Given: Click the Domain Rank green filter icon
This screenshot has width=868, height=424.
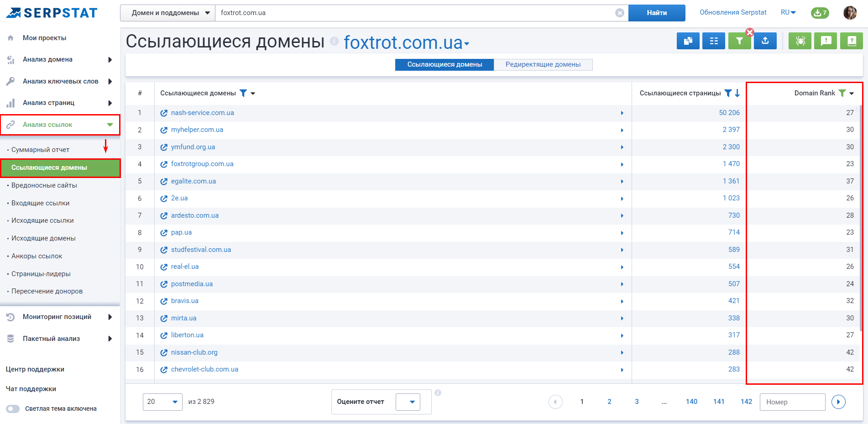Looking at the screenshot, I should 842,93.
